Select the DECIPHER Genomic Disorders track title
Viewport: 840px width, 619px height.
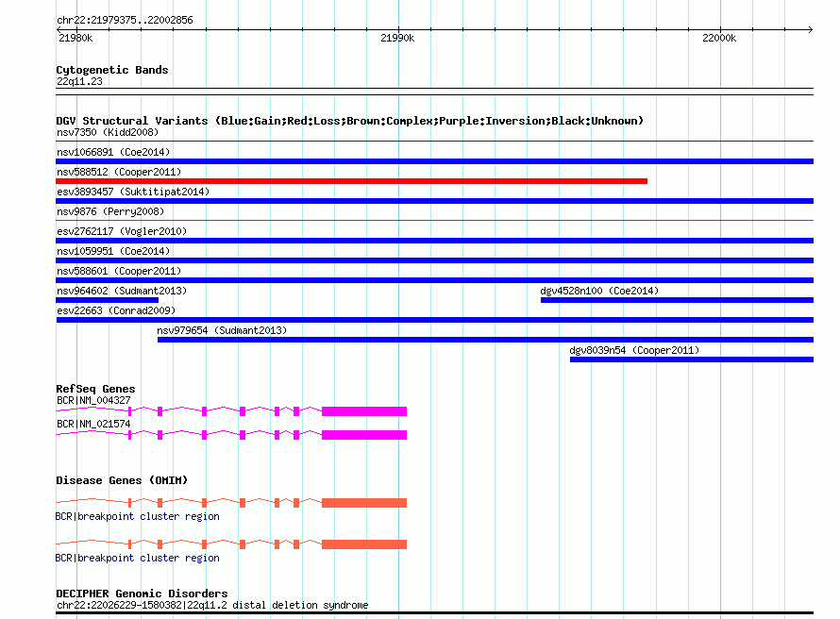click(142, 594)
